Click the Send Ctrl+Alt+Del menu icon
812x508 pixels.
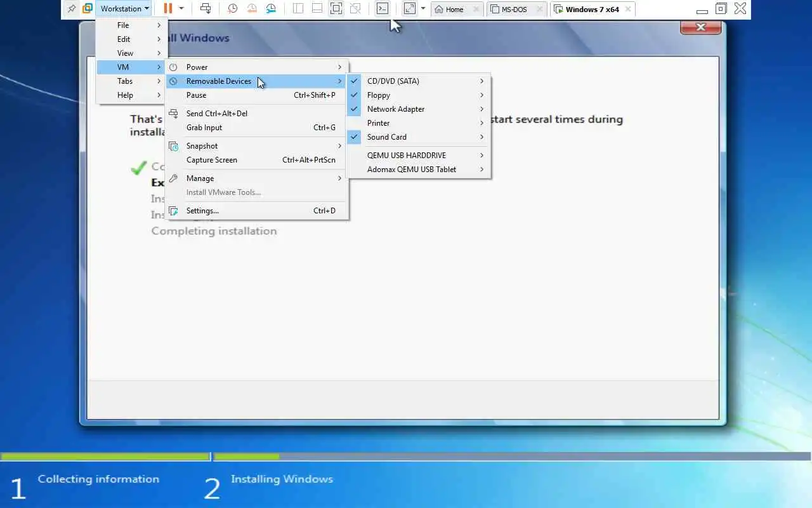pyautogui.click(x=173, y=114)
